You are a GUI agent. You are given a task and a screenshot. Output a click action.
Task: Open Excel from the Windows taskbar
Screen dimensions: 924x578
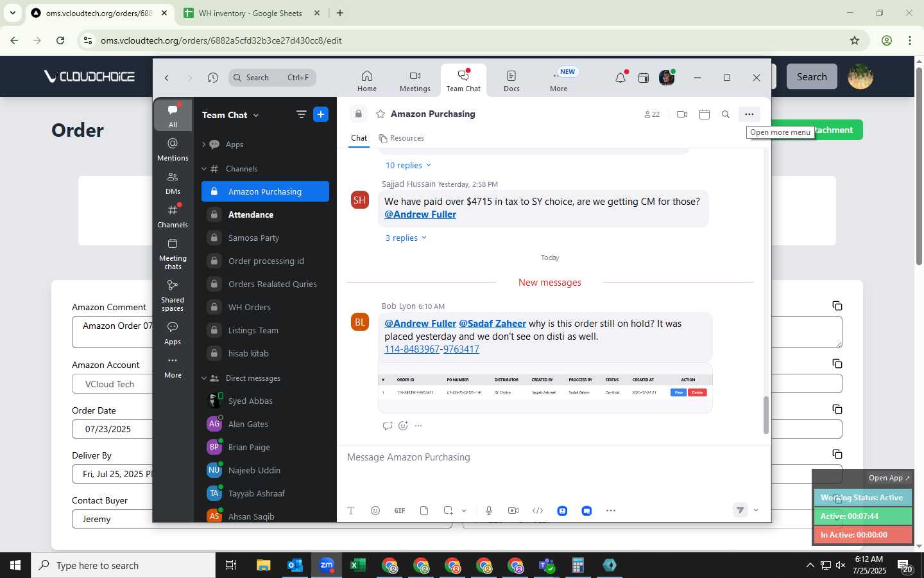tap(358, 565)
